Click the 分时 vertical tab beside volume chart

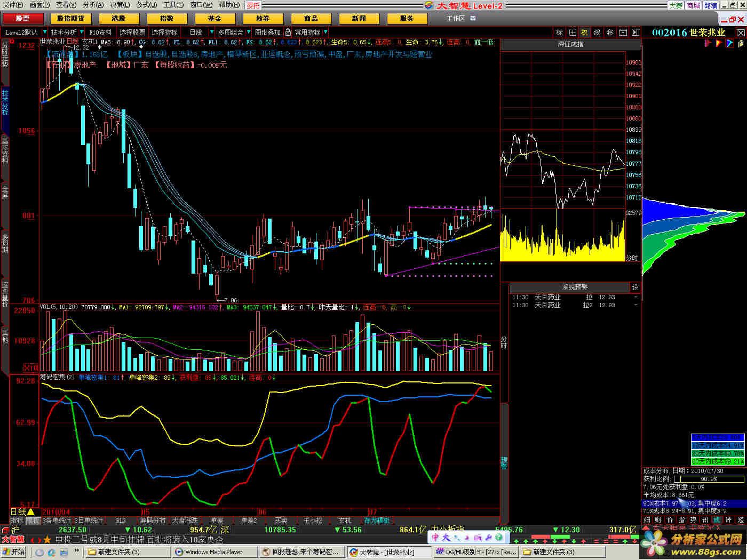[x=504, y=342]
